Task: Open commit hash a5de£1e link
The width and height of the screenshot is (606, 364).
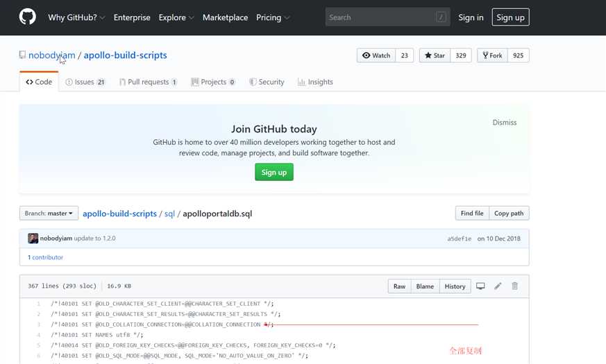Action: point(459,239)
